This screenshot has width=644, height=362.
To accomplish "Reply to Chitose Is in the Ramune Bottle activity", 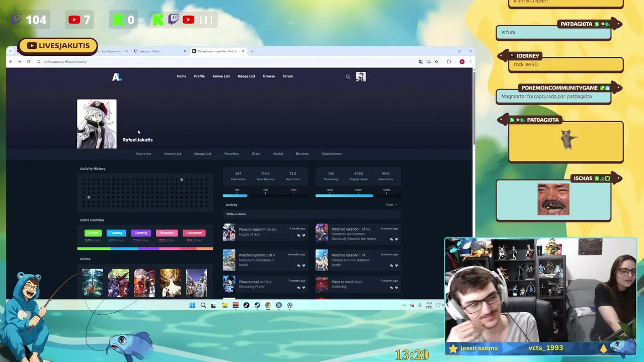I will point(391,265).
